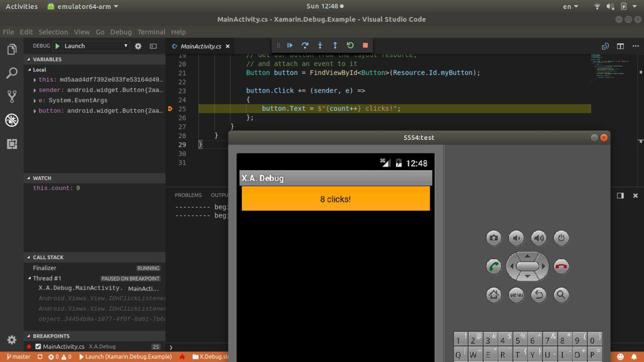Screen dimensions: 644x362
Task: Stop debugging with the red square
Action: [365, 45]
